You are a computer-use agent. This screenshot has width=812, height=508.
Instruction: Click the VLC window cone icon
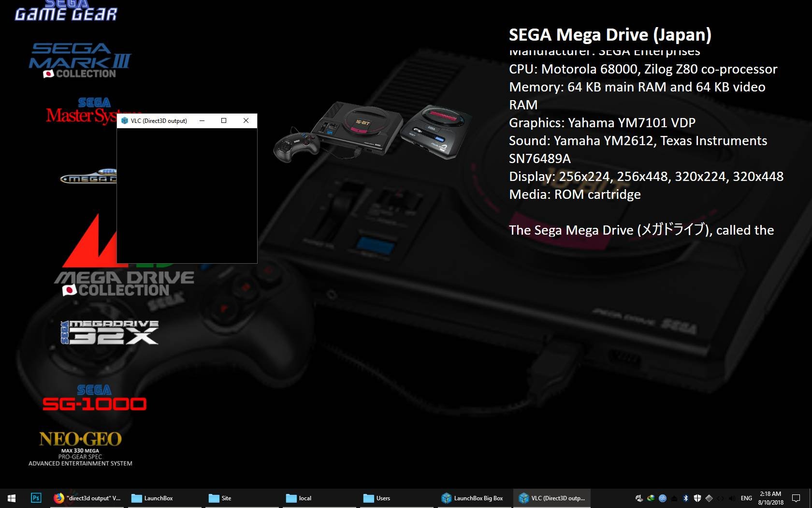point(125,120)
